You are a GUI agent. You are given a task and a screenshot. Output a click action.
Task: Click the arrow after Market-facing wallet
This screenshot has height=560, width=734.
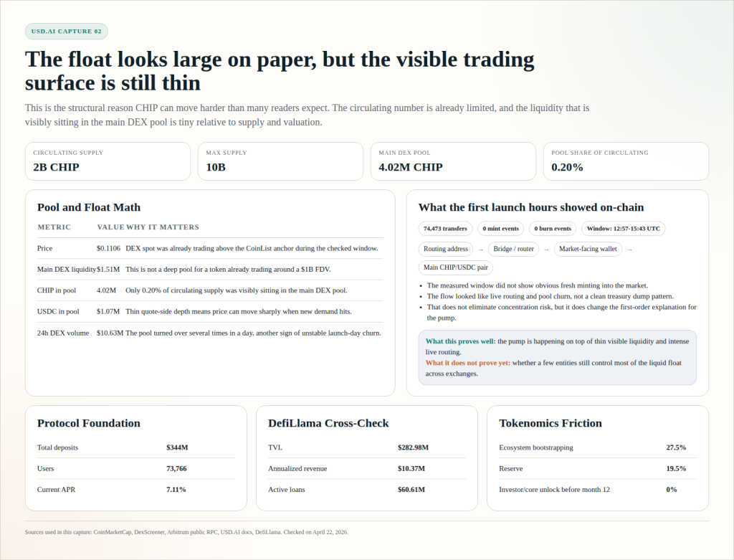click(x=630, y=250)
